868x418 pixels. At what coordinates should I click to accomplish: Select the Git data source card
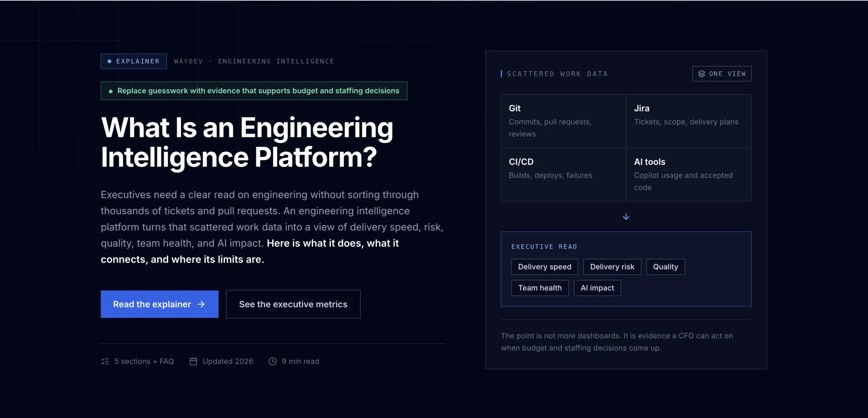(564, 121)
